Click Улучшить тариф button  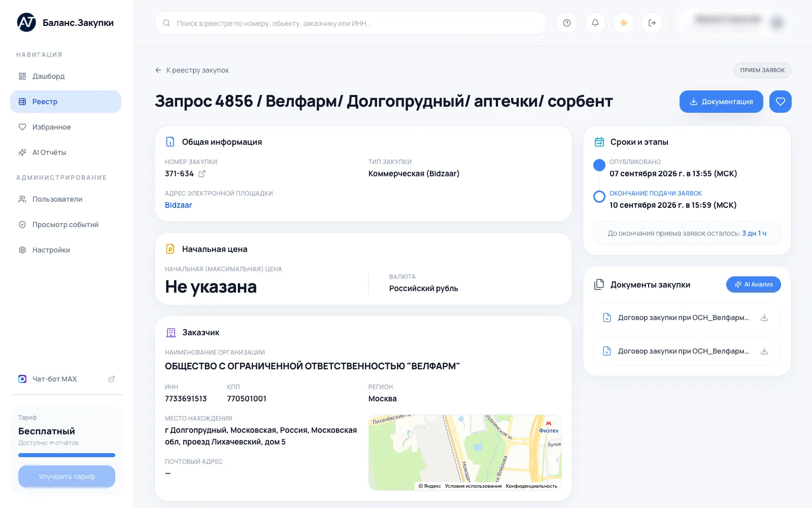[x=66, y=477]
